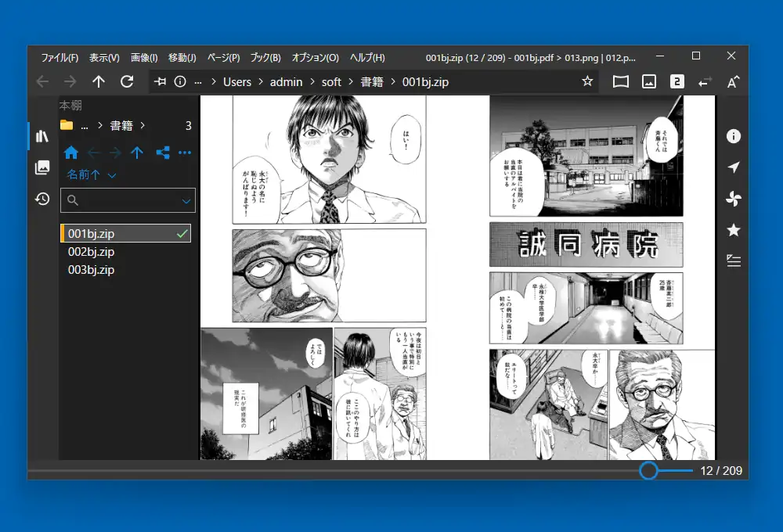Screen dimensions: 783x532
Task: Click the folder tree icon in bookshelf
Action: (x=163, y=153)
